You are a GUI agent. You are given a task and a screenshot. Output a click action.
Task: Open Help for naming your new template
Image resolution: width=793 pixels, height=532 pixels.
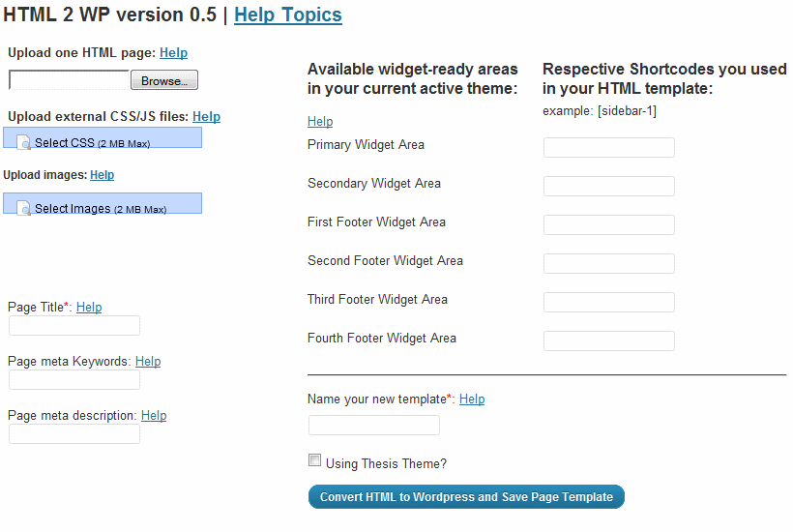tap(472, 399)
